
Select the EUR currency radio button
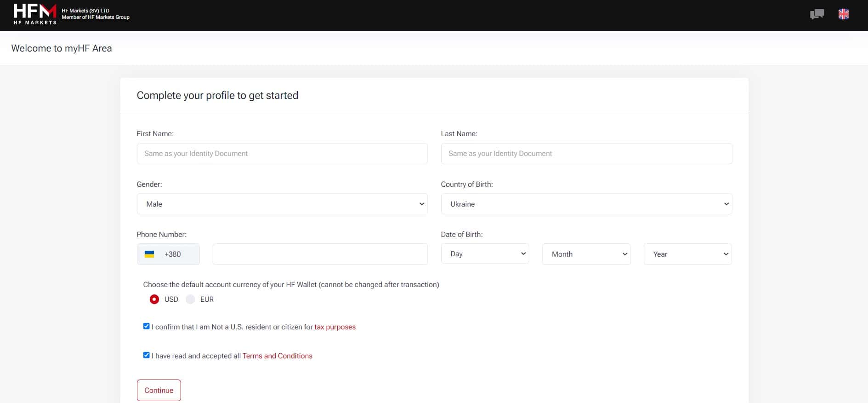click(x=190, y=299)
